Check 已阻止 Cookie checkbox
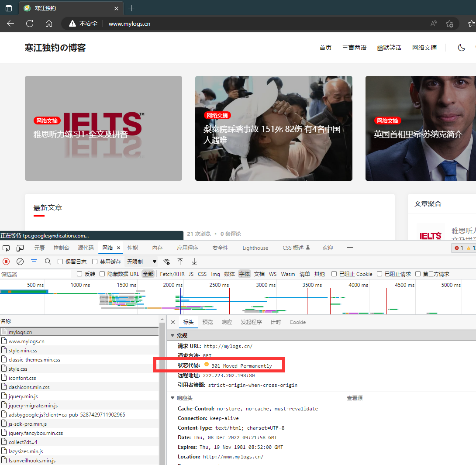Screen dimensions: 476x465 click(x=334, y=274)
